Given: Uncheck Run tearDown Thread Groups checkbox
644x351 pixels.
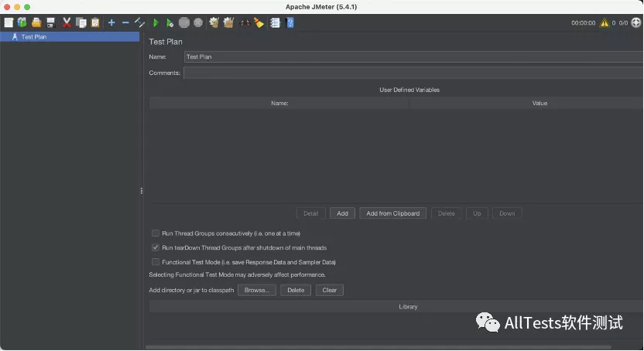Looking at the screenshot, I should tap(156, 247).
